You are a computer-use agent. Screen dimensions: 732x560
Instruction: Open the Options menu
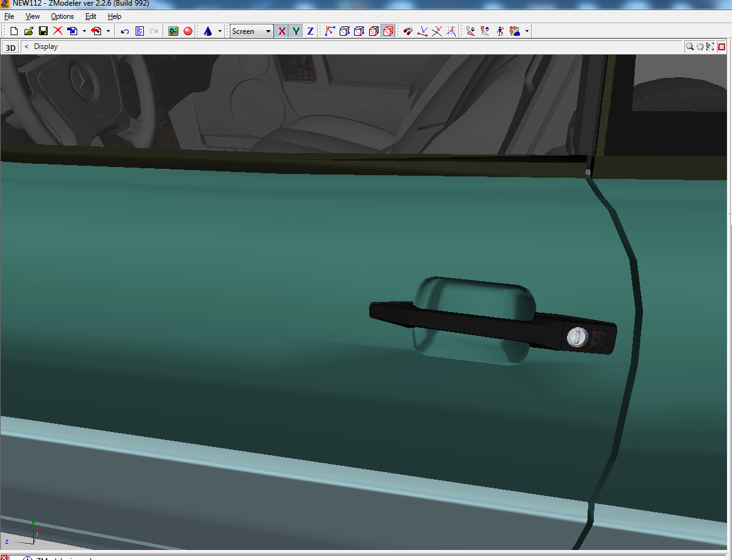pos(62,16)
